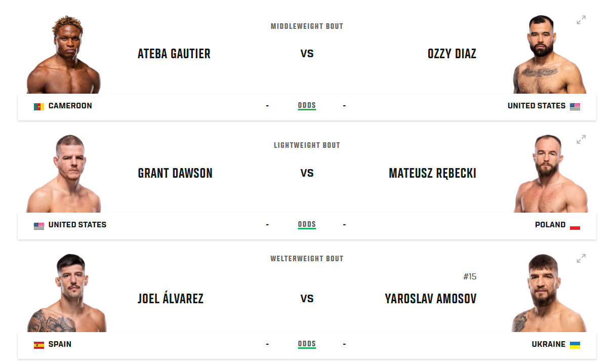Viewport: 614px width, 364px height.
Task: Click the Ukraine flag icon
Action: click(x=575, y=345)
